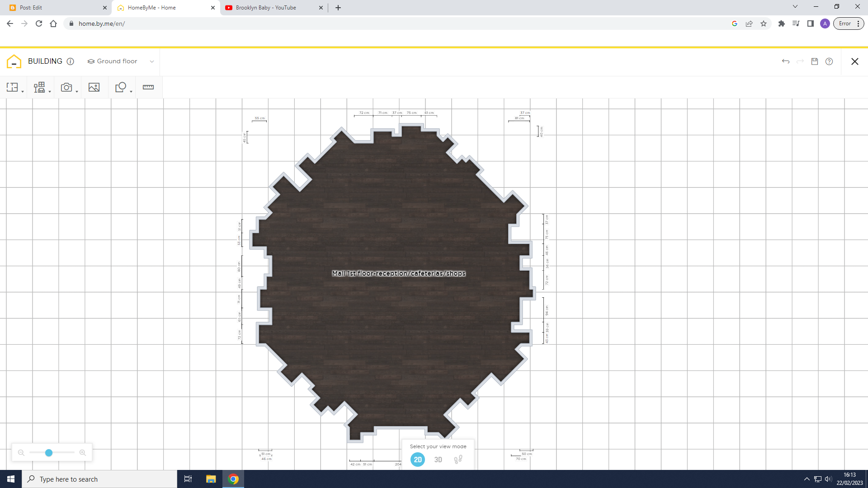Undo the last action
The height and width of the screenshot is (488, 868).
tap(786, 61)
